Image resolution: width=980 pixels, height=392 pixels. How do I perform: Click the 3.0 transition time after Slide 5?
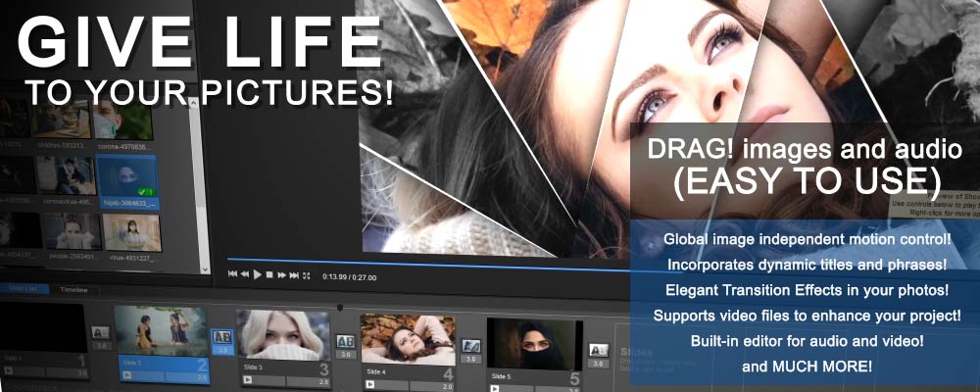click(598, 364)
